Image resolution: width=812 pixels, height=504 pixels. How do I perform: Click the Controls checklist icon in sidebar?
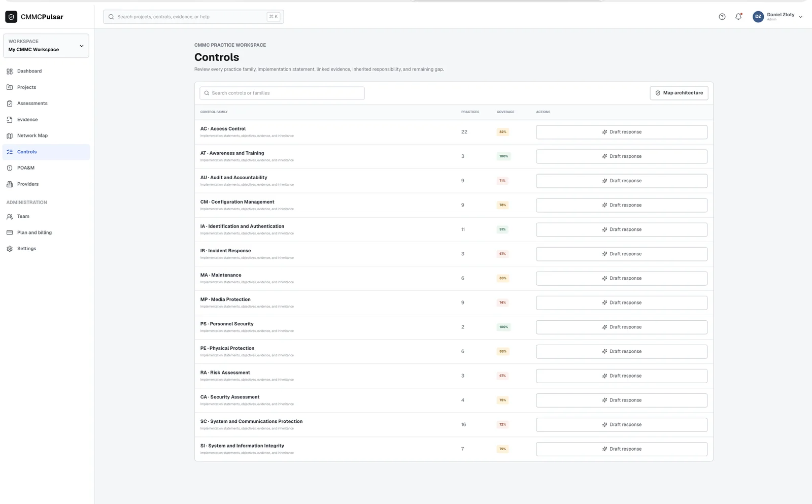(x=10, y=152)
